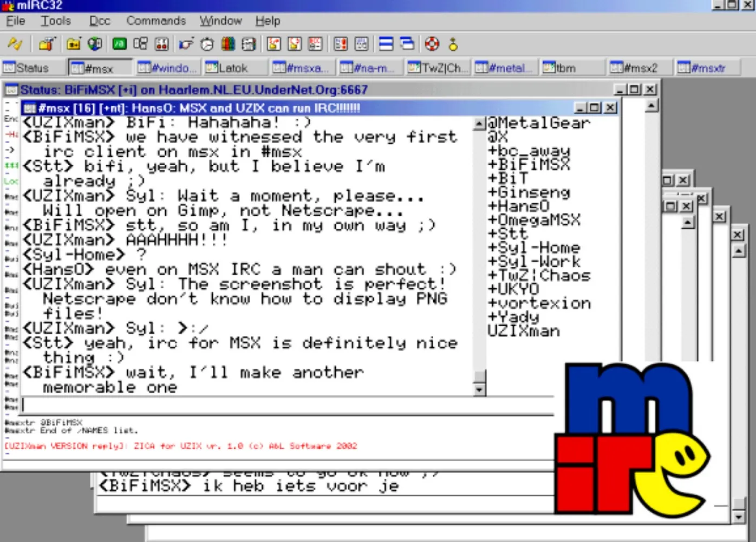Click the Cascade windows toolbar icon
Image resolution: width=756 pixels, height=542 pixels.
[407, 44]
